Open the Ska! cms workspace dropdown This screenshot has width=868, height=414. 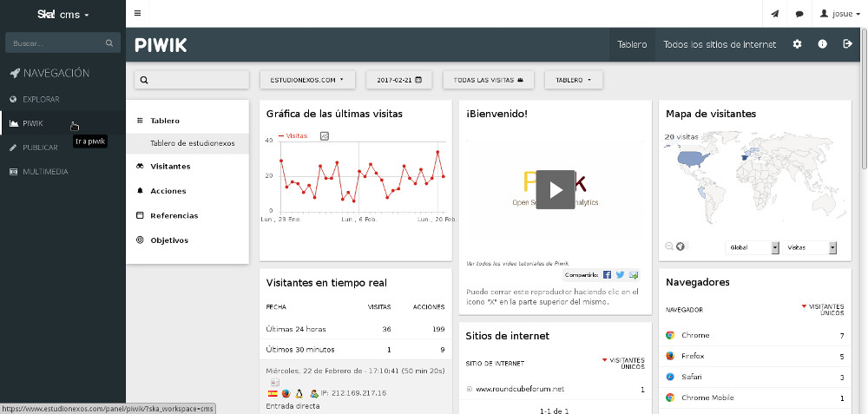[63, 15]
